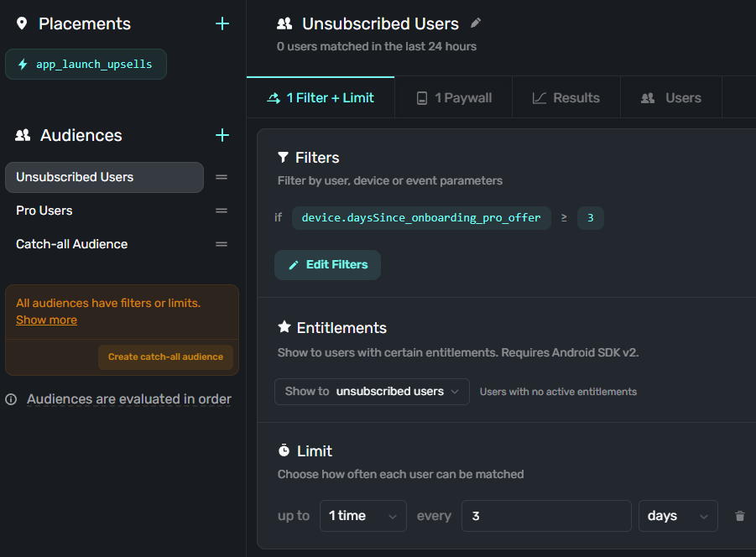Click info icon near evaluated in order
Image resolution: width=756 pixels, height=557 pixels.
[11, 399]
